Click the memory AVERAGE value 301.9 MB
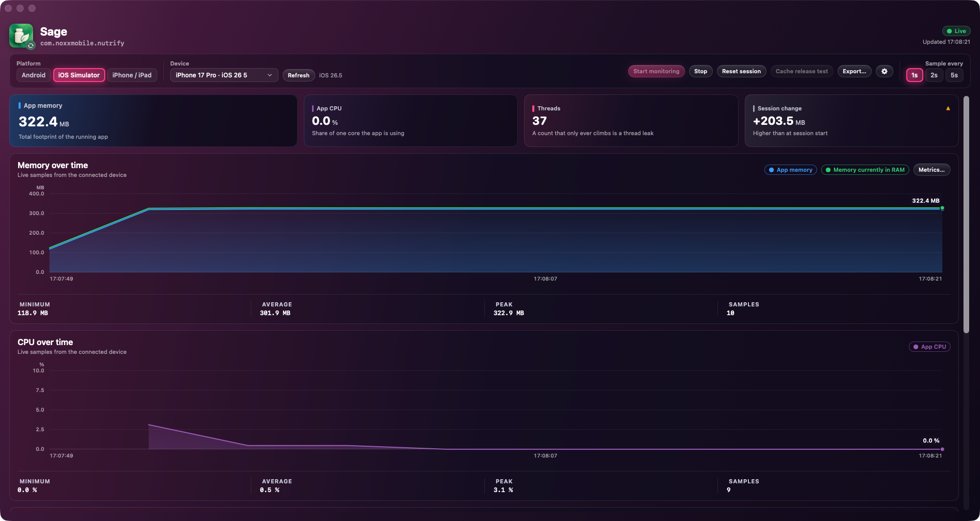Screen dimensions: 980x521 [275, 313]
